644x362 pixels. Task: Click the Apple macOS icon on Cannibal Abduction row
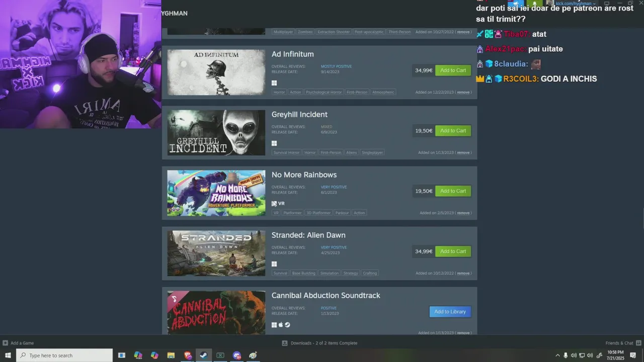click(281, 325)
